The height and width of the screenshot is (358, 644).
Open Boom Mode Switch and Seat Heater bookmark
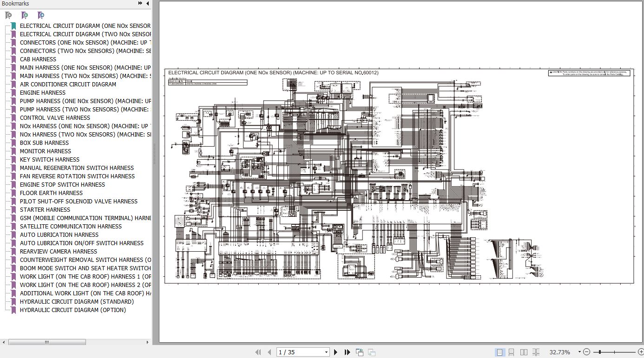coord(85,268)
